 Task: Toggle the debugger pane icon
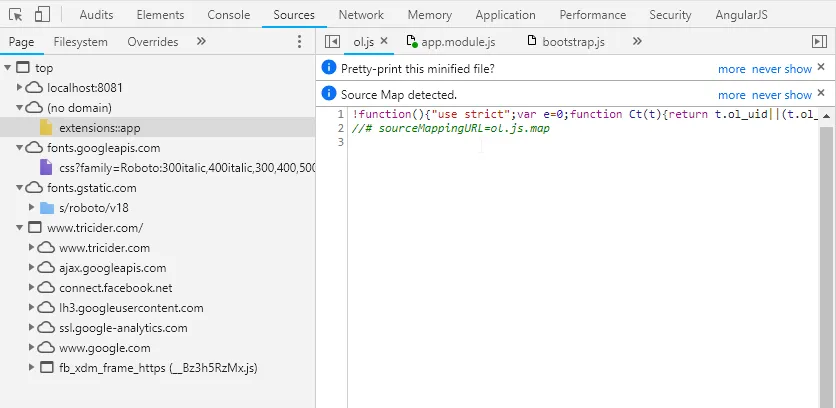[819, 42]
